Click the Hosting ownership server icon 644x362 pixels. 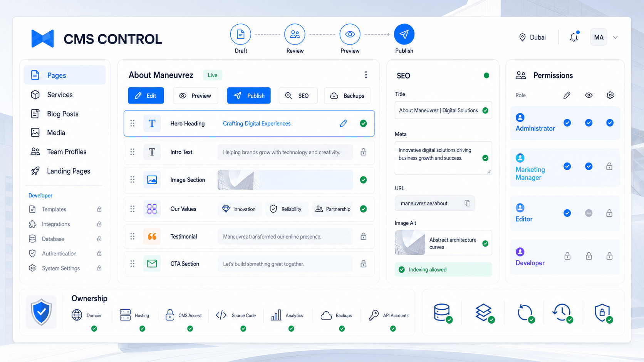pyautogui.click(x=125, y=315)
